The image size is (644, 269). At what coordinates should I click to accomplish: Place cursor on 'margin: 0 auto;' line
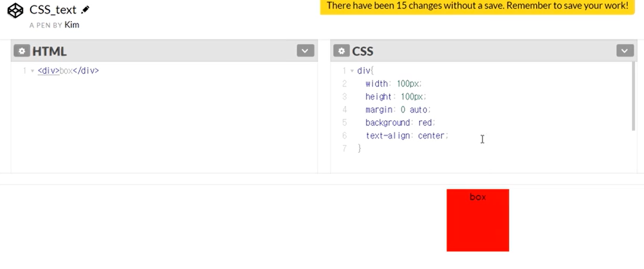(x=398, y=109)
